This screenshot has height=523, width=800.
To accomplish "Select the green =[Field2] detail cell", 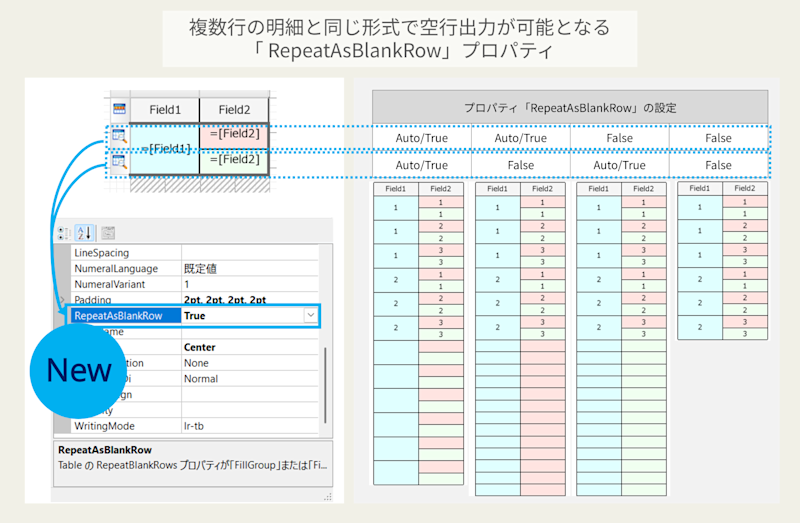I will pos(234,161).
